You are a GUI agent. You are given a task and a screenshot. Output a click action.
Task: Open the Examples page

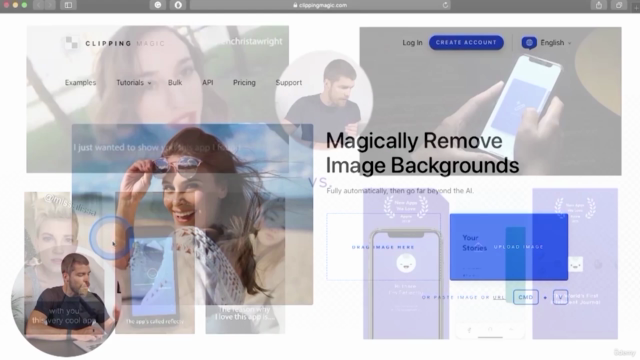80,82
